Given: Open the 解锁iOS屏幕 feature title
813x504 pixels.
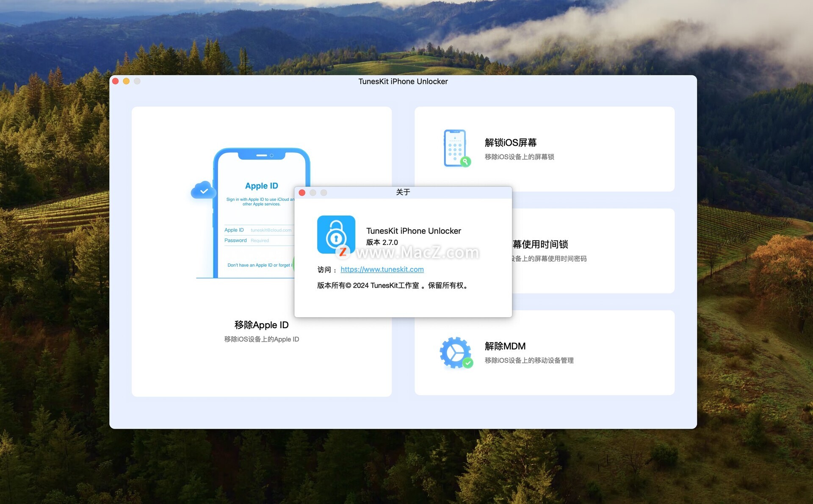Looking at the screenshot, I should click(511, 143).
